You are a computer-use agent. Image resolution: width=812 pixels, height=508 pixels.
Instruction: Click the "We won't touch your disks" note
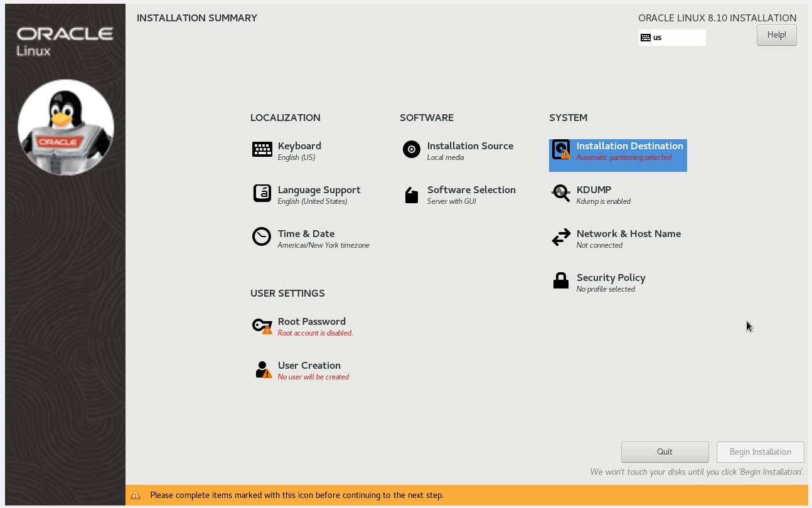pos(697,472)
